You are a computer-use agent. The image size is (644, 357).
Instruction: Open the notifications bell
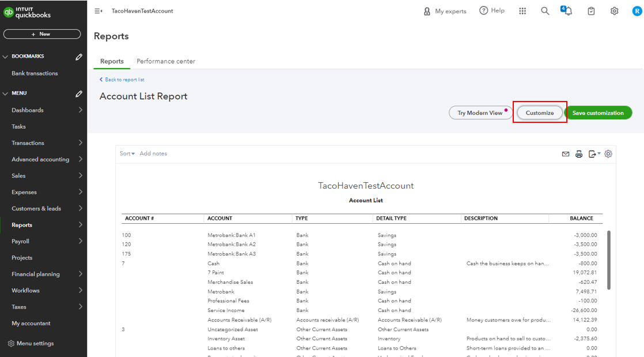pyautogui.click(x=567, y=11)
